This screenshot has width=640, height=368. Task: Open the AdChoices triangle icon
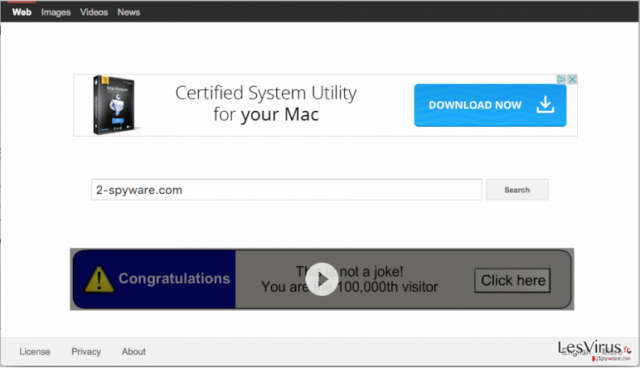pyautogui.click(x=562, y=79)
